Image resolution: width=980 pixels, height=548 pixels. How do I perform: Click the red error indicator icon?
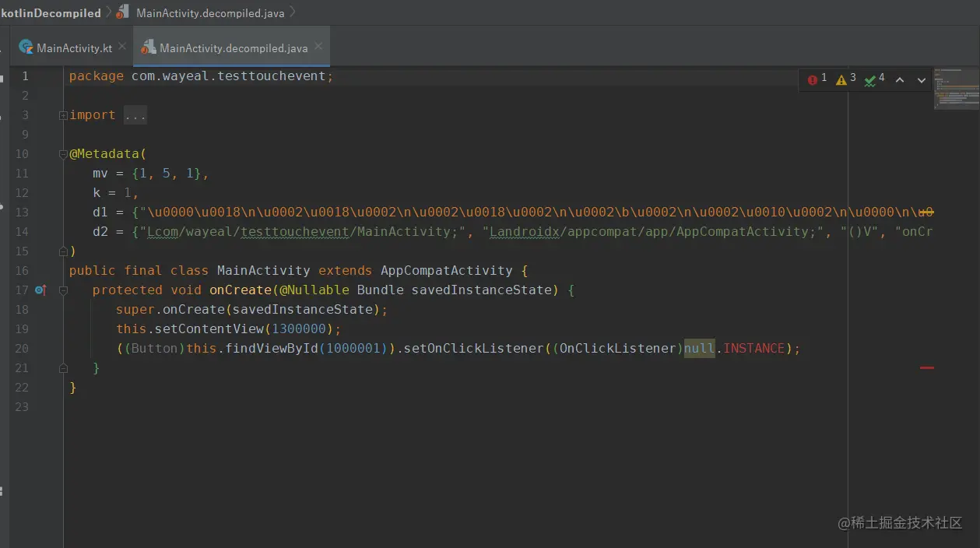813,79
